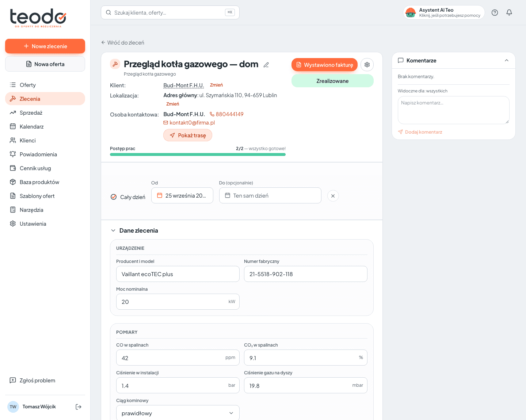Click the logout icon next to Tomasz Wójcik

[79, 407]
